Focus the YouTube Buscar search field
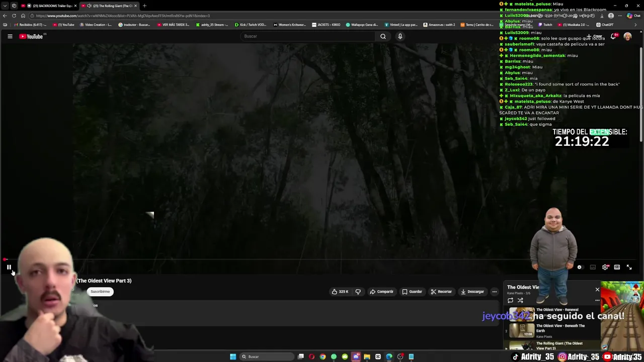Viewport: 644px width, 362px height. (308, 36)
